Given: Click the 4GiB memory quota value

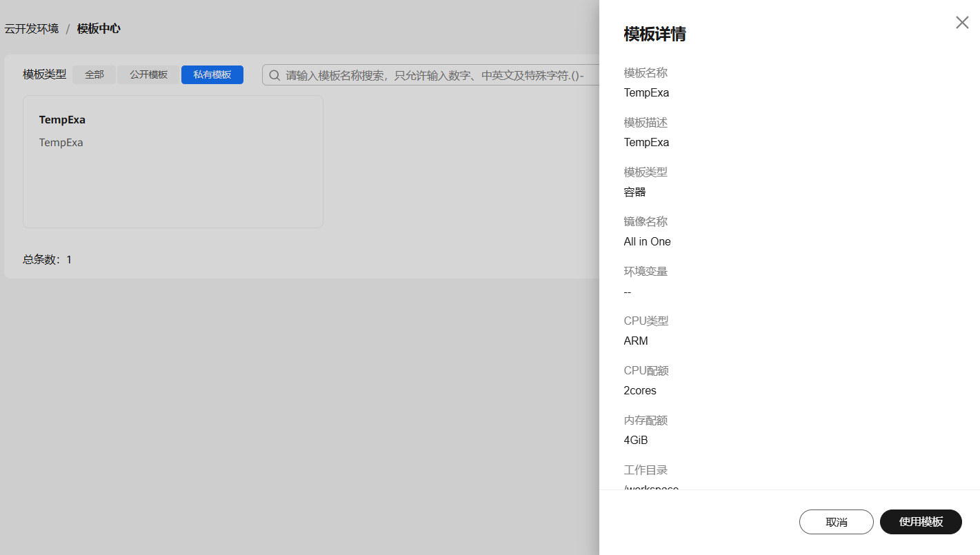Looking at the screenshot, I should click(636, 441).
